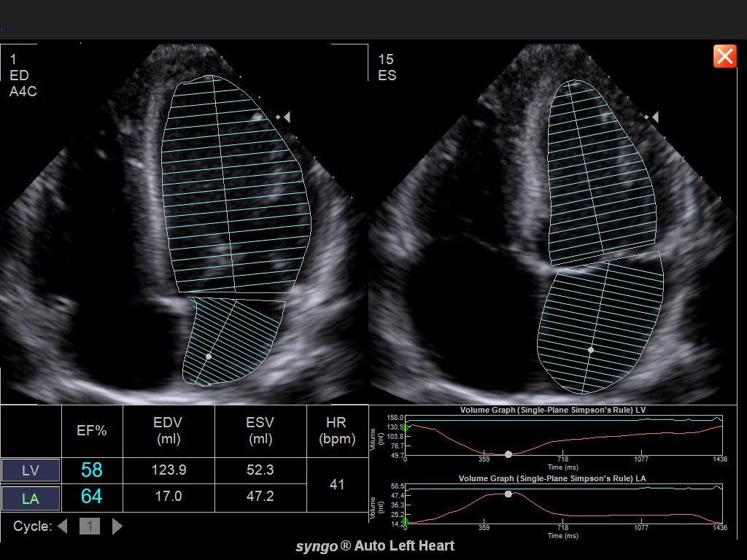Screen dimensions: 747x560
Task: Close the Auto Left Heart window
Action: coord(724,56)
